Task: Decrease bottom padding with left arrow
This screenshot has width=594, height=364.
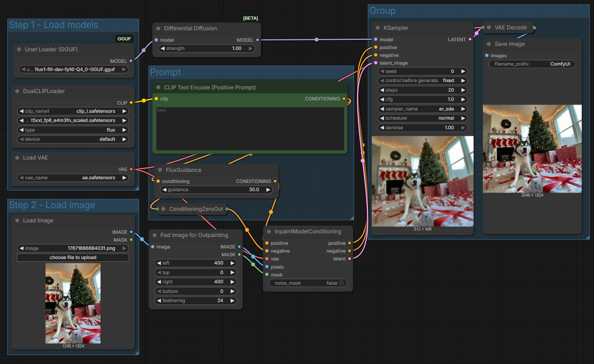Action: (x=159, y=292)
